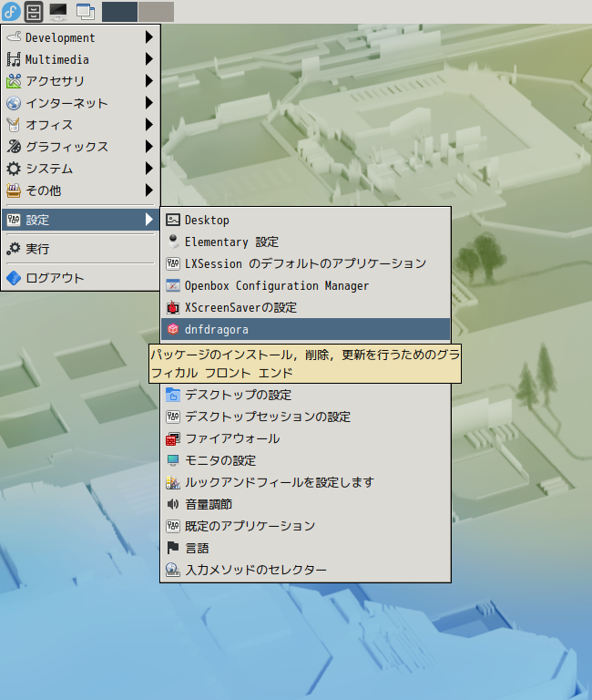Viewport: 592px width, 700px height.
Task: Click the Fedora start menu icon
Action: [x=11, y=11]
